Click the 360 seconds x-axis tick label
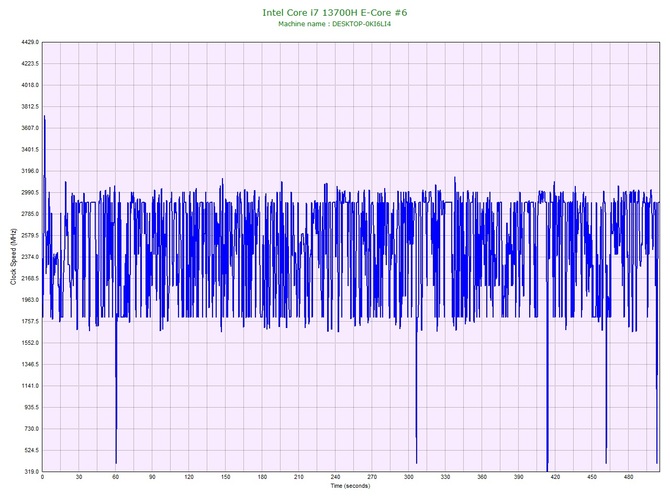 click(x=482, y=477)
